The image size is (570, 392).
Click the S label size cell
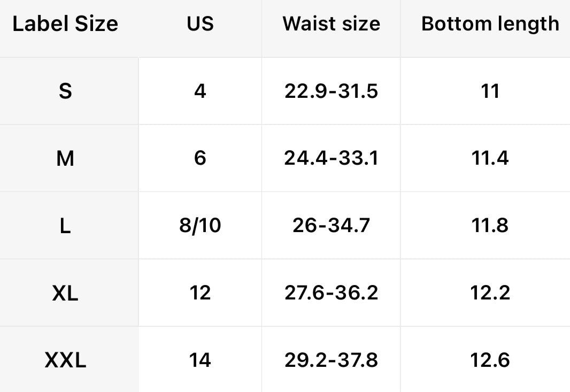[65, 91]
